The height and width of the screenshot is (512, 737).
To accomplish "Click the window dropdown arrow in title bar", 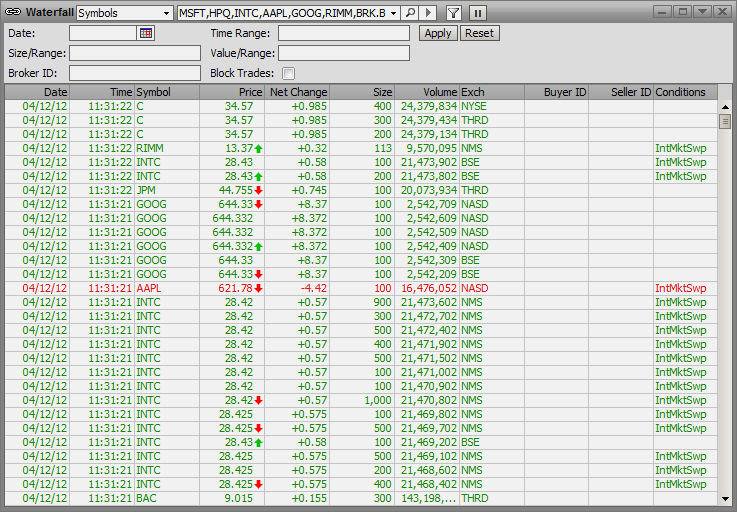I will pos(702,12).
